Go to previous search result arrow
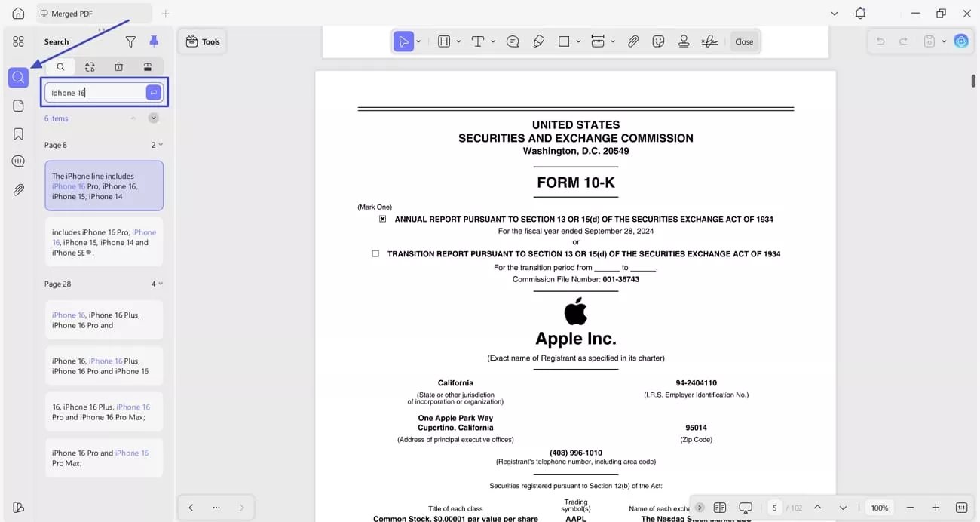Image resolution: width=980 pixels, height=522 pixels. click(x=133, y=118)
